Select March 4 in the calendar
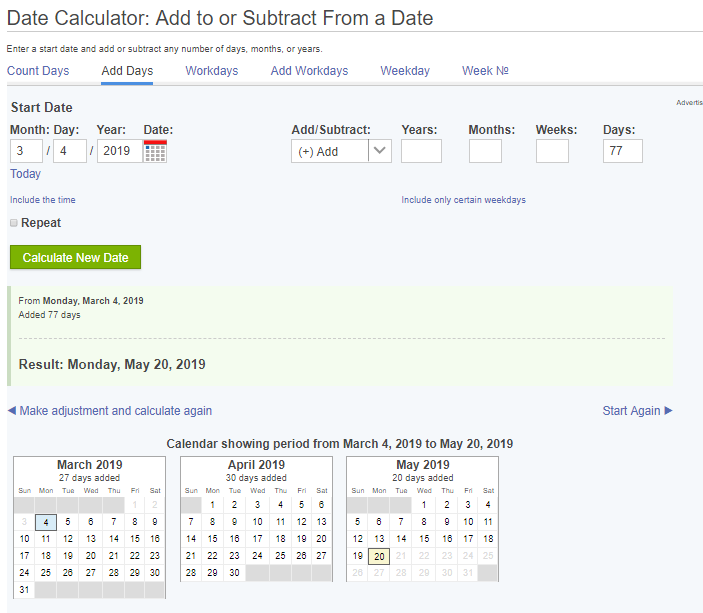The width and height of the screenshot is (703, 613). 46,522
